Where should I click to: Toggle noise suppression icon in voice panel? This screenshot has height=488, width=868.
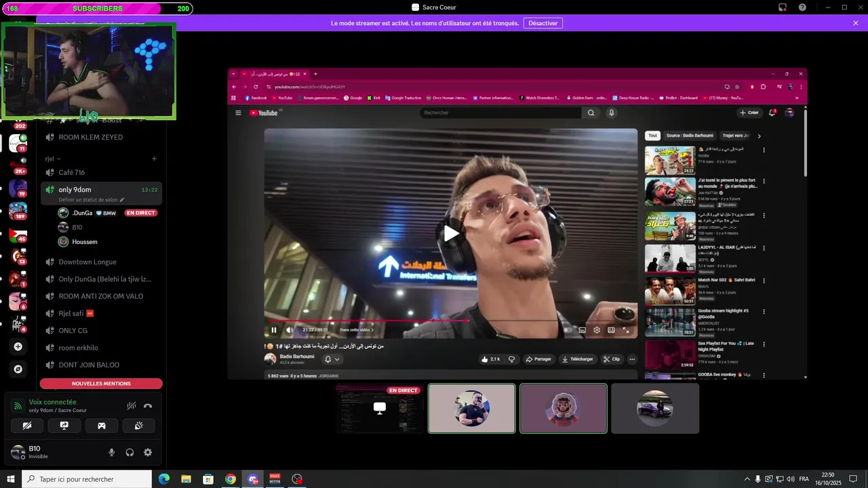[x=132, y=406]
